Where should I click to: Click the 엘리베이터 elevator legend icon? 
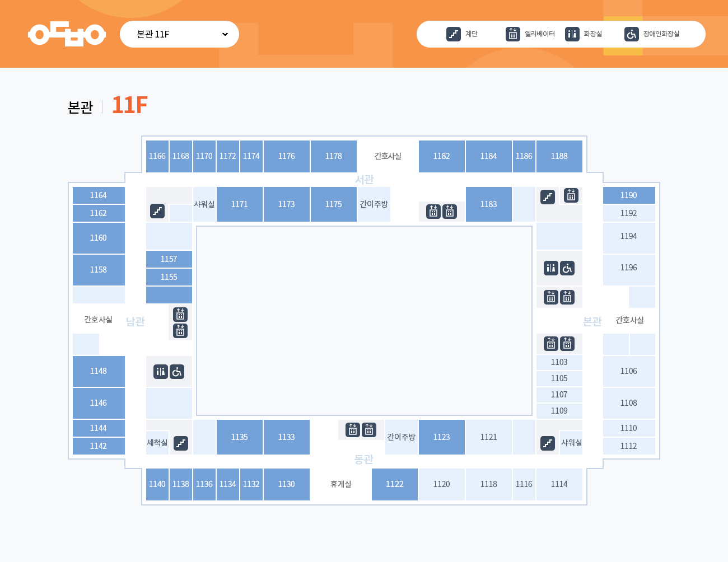click(x=513, y=34)
